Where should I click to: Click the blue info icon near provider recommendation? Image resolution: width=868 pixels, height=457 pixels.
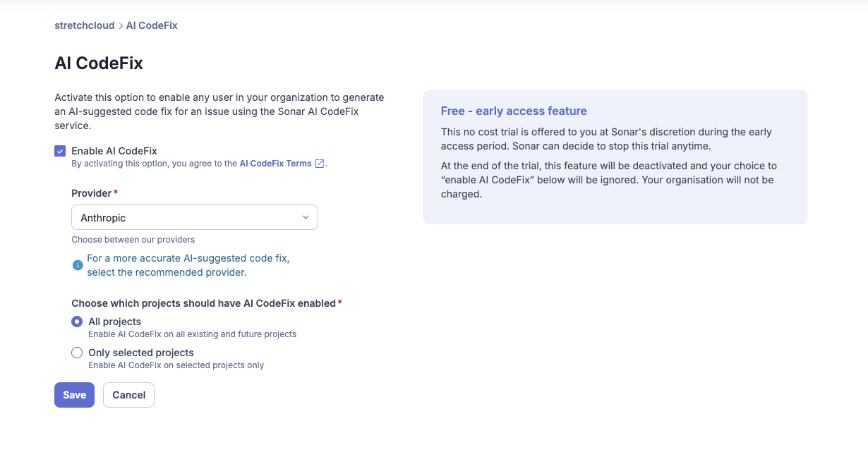tap(77, 265)
